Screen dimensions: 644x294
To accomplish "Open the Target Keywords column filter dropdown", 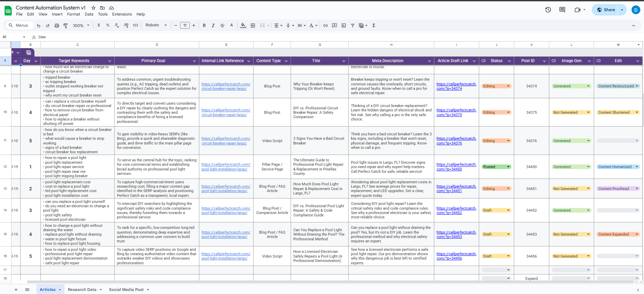I will click(110, 61).
